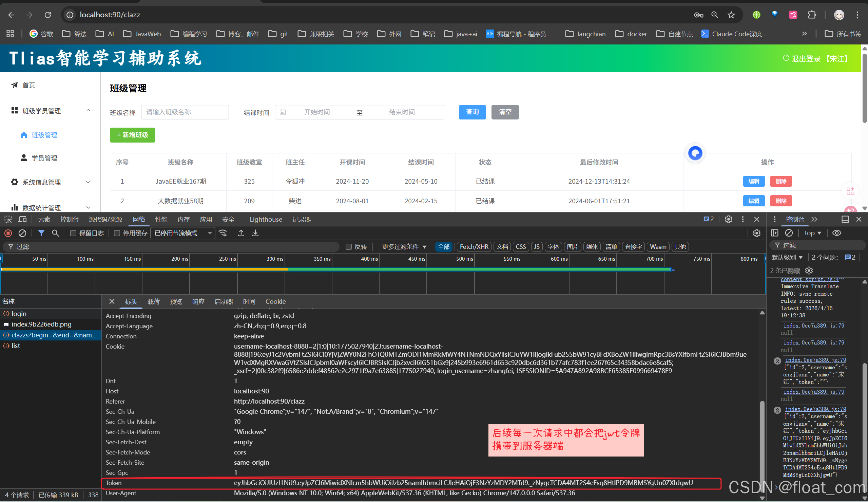This screenshot has height=502, width=868.
Task: Open the 源代码/来源 DevTools tab
Action: tap(105, 220)
